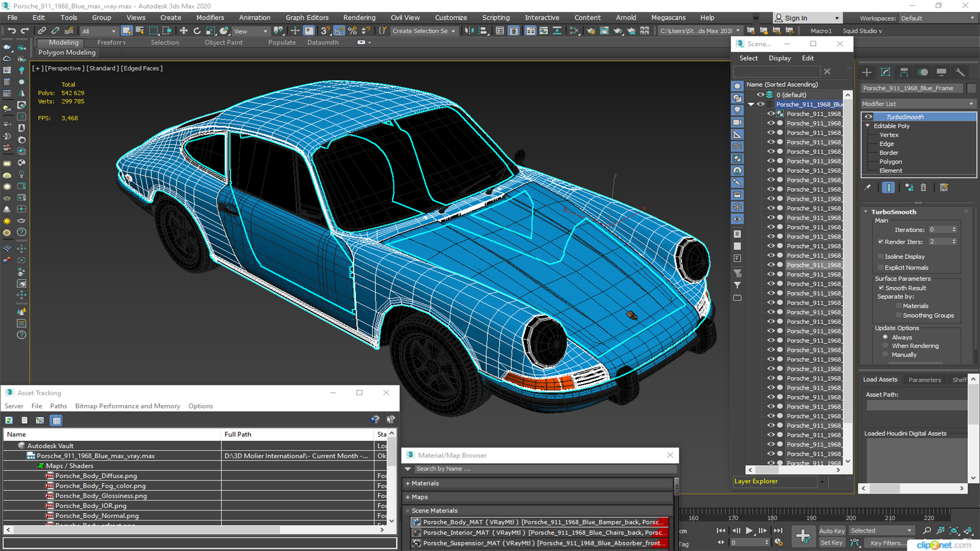Open Parameters tab in Houdini assets panel

click(924, 380)
